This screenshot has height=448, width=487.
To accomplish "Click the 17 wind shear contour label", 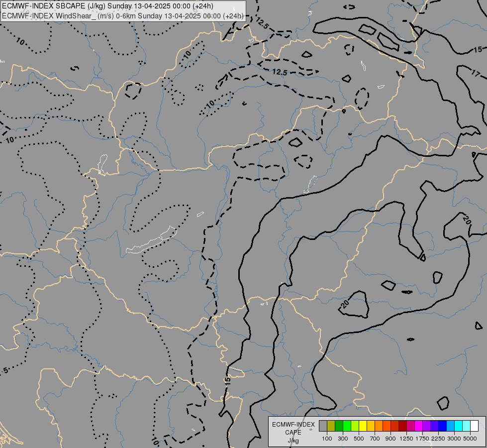I will click(476, 73).
